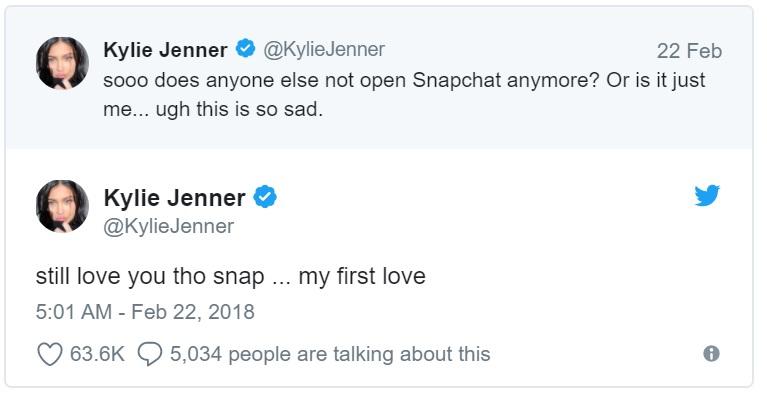Click verified badge beside main Kylie Jenner name
Image resolution: width=767 pixels, height=398 pixels.
tap(265, 197)
